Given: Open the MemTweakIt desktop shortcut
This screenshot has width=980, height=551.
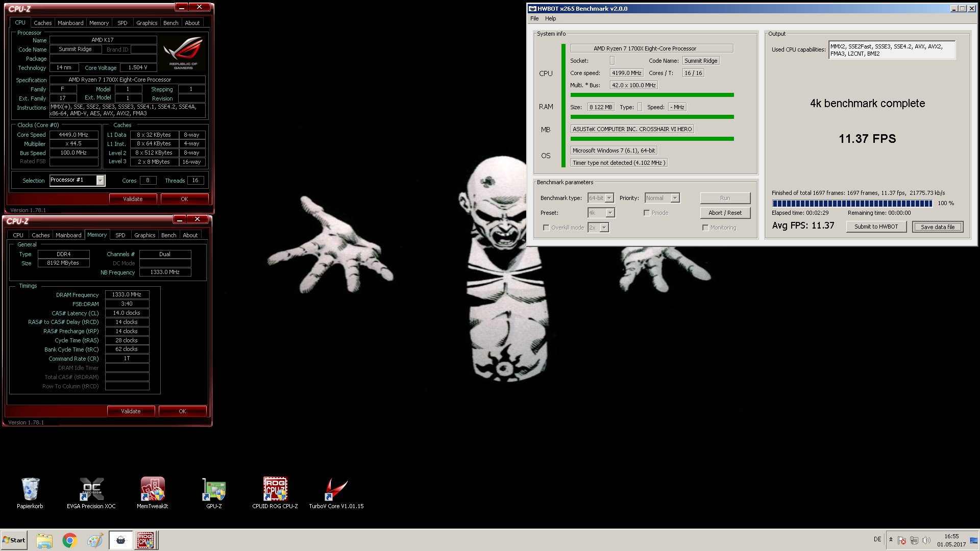Looking at the screenshot, I should click(152, 492).
